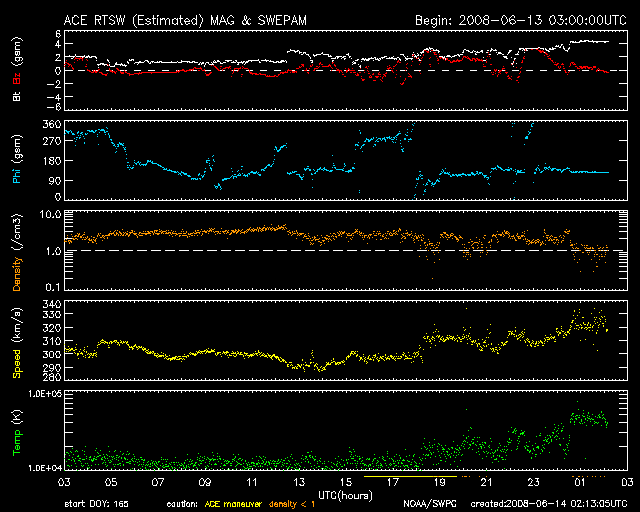The image size is (640, 512).
Task: Click the title 'ACE RTSW (Estimated) MAG & SWEPAM'
Action: [185, 20]
